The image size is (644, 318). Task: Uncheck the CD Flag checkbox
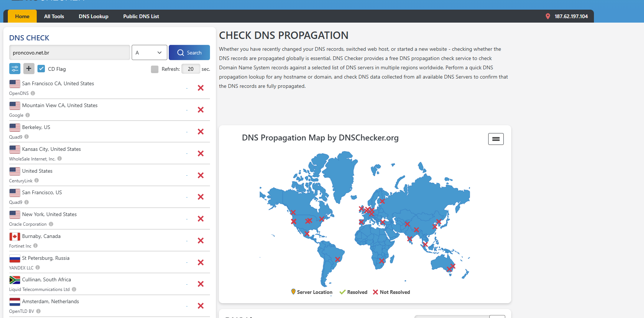(x=42, y=69)
